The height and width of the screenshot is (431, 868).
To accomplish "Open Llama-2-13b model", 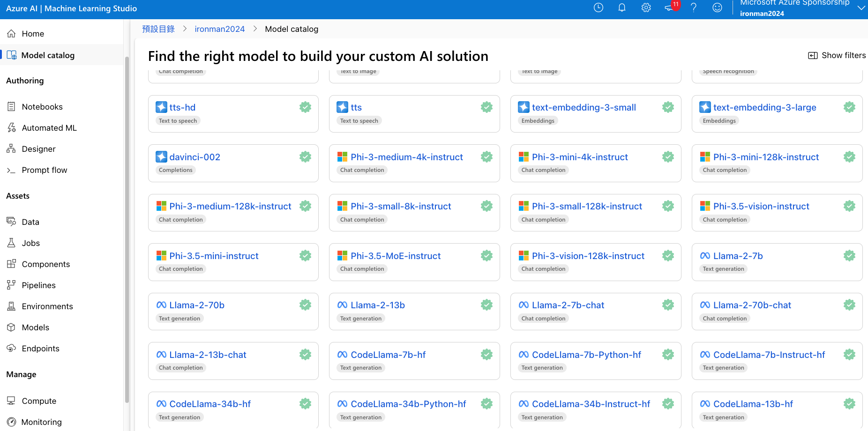I will [x=378, y=305].
